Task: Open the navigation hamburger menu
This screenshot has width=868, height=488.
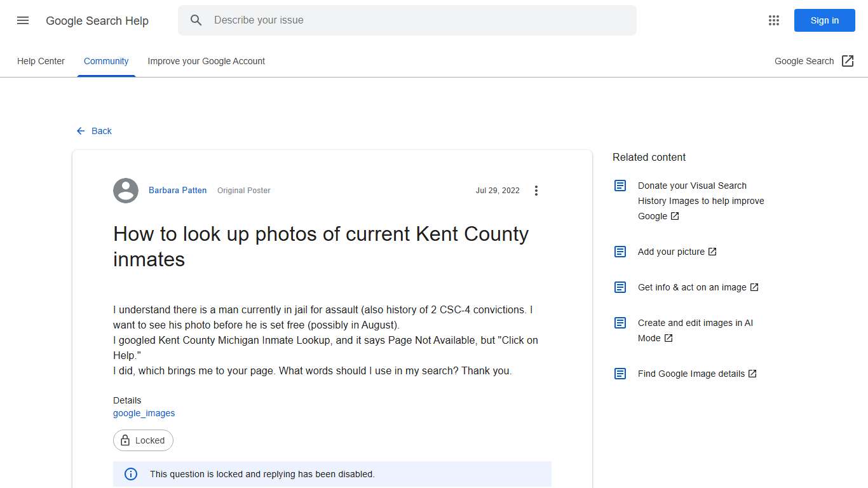Action: click(x=22, y=20)
